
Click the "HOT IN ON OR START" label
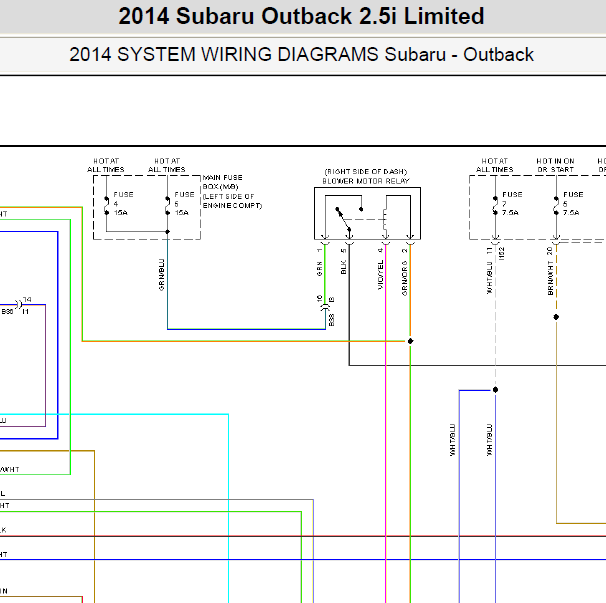(555, 165)
